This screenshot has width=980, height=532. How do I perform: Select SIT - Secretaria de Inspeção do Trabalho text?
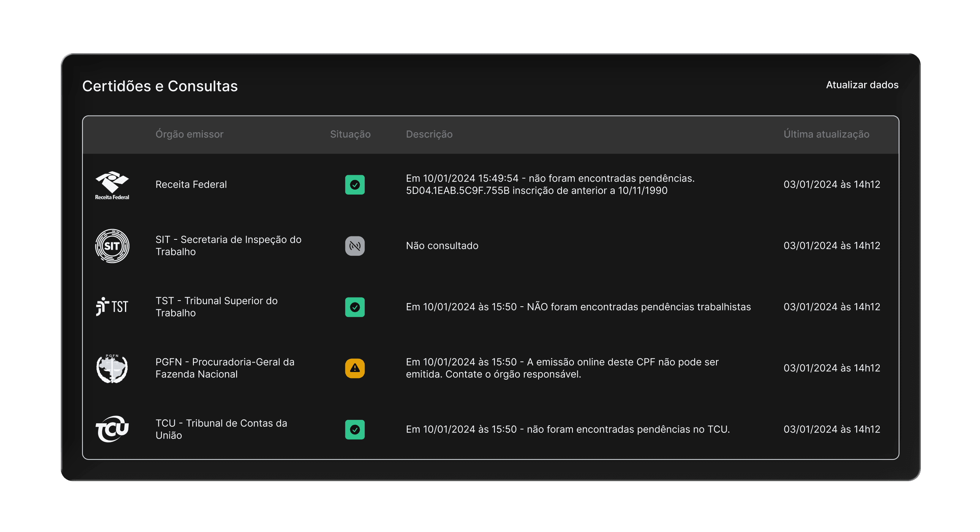228,245
